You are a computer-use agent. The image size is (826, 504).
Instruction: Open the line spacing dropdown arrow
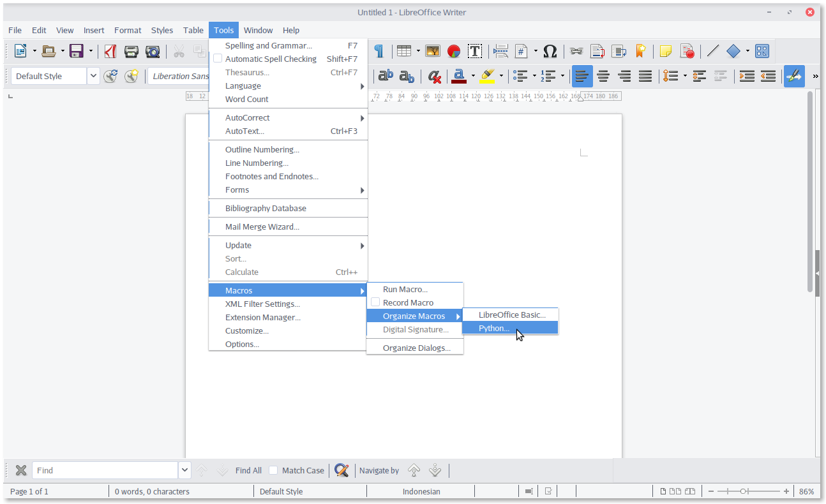point(685,76)
